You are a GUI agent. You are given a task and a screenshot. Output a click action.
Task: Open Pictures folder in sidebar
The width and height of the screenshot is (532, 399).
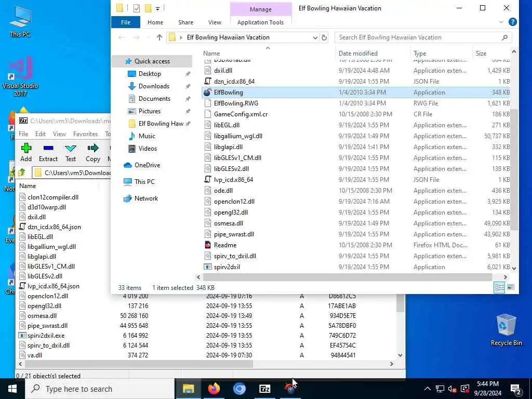coord(149,111)
